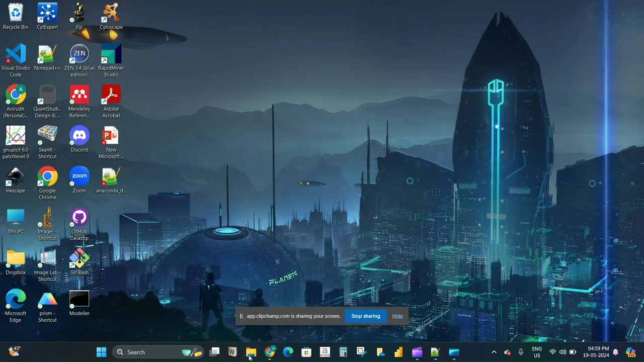Select the Inkscape desktop icon
Viewport: 644px width, 362px height.
[16, 180]
